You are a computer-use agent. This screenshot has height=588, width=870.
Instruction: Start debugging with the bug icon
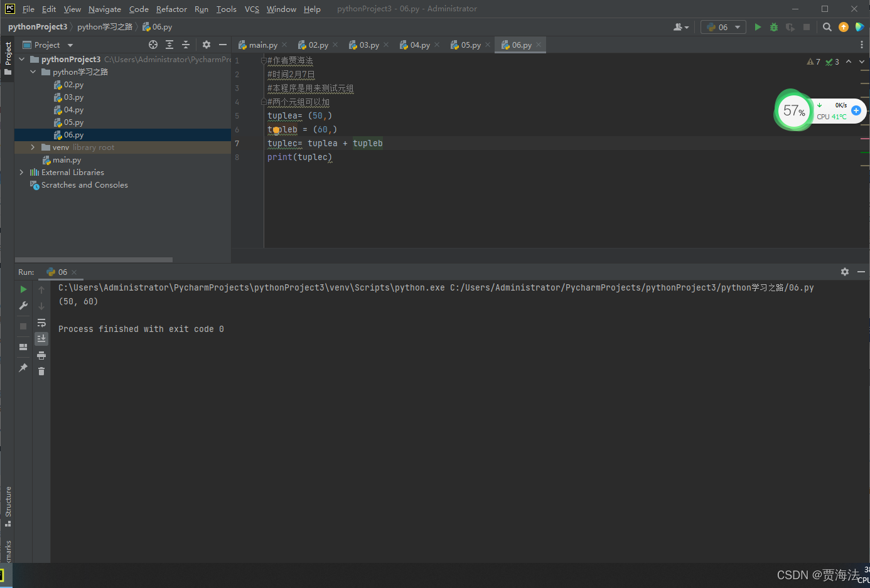[x=774, y=27]
